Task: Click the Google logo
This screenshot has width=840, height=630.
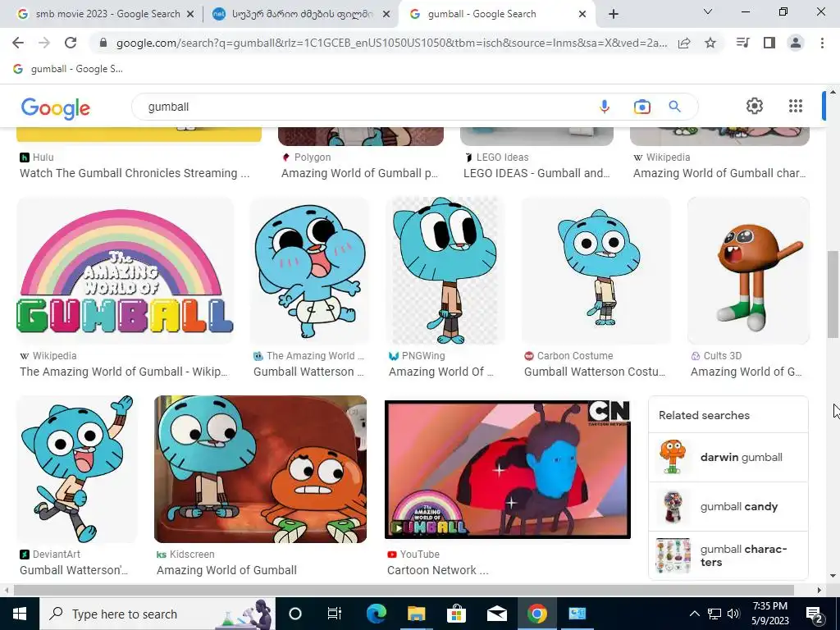Action: [x=56, y=108]
